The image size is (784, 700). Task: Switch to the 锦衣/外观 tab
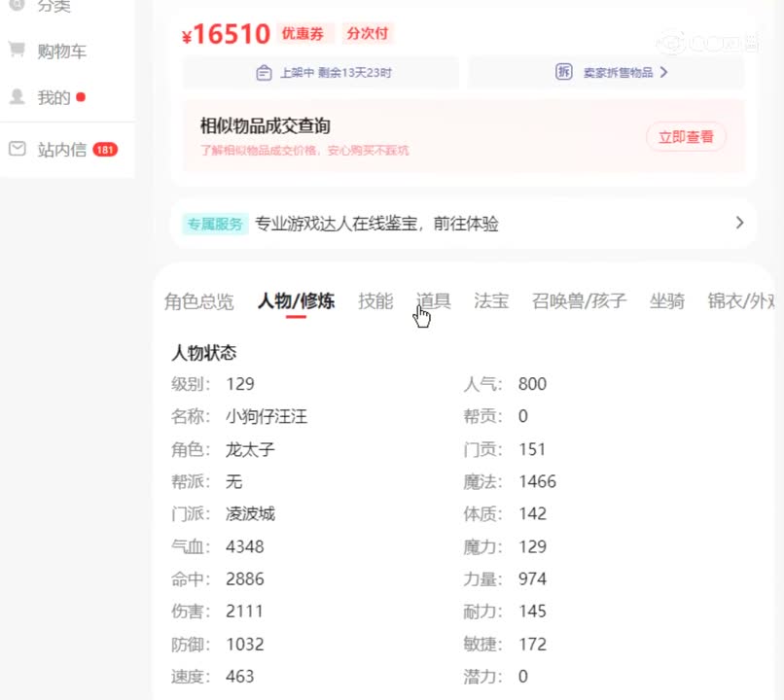coord(741,301)
